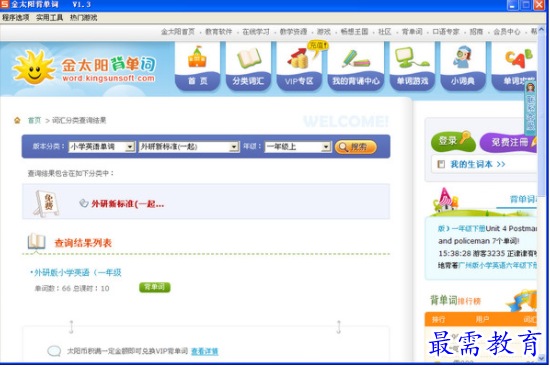Open 我的生词本 link

click(x=478, y=164)
